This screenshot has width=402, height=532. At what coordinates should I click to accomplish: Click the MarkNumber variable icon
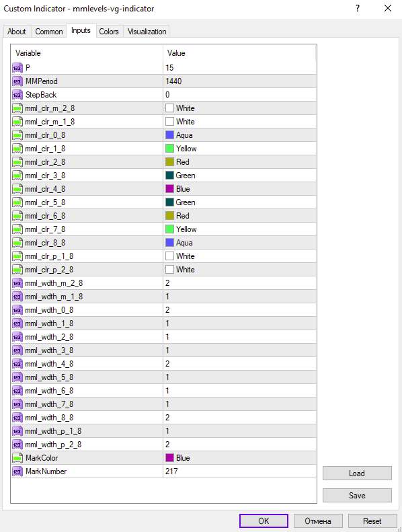[17, 471]
